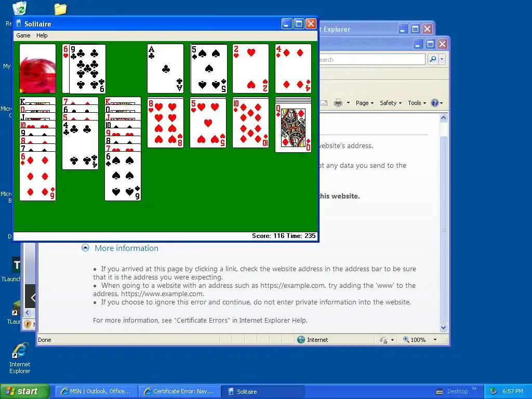532x399 pixels.
Task: Click inside the IE search box
Action: pos(371,59)
